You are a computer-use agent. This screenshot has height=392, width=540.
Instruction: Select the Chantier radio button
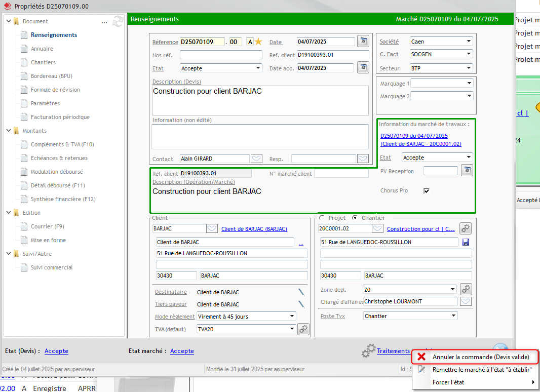(x=355, y=218)
